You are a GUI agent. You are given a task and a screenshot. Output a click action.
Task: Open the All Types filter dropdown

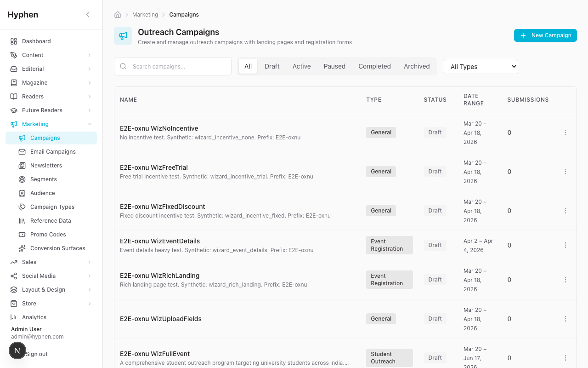[x=480, y=66]
